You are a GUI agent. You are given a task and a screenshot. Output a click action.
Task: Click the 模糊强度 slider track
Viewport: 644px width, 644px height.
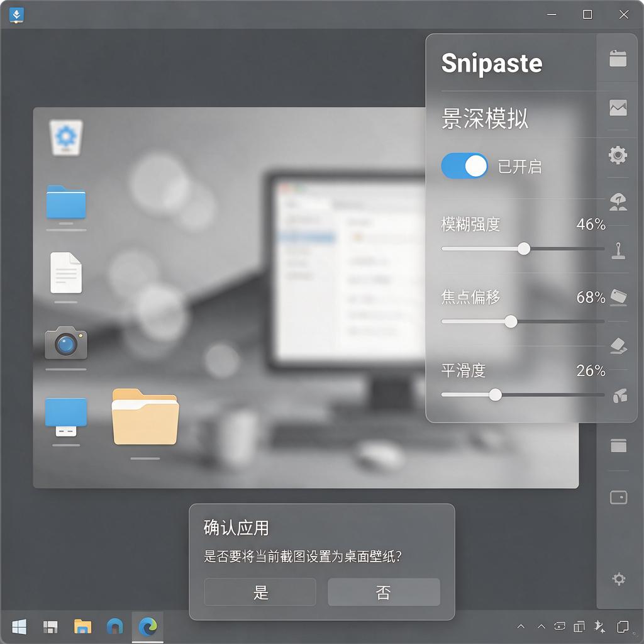pyautogui.click(x=523, y=248)
